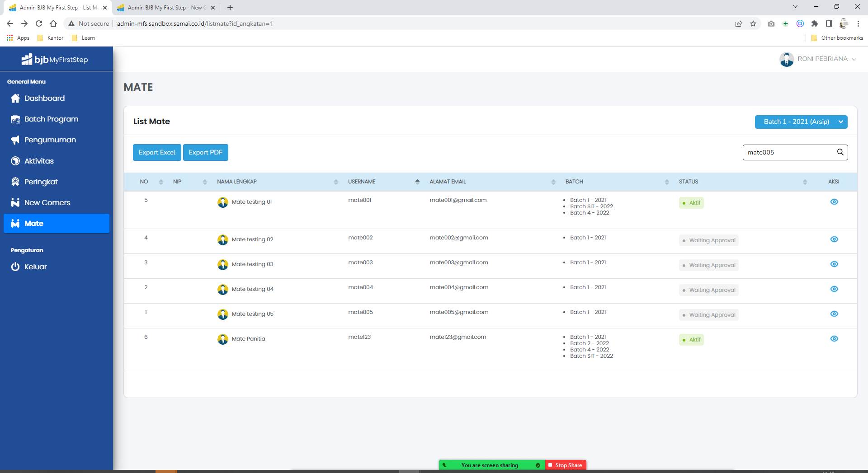
Task: Open the Dashboard menu item
Action: pos(44,98)
